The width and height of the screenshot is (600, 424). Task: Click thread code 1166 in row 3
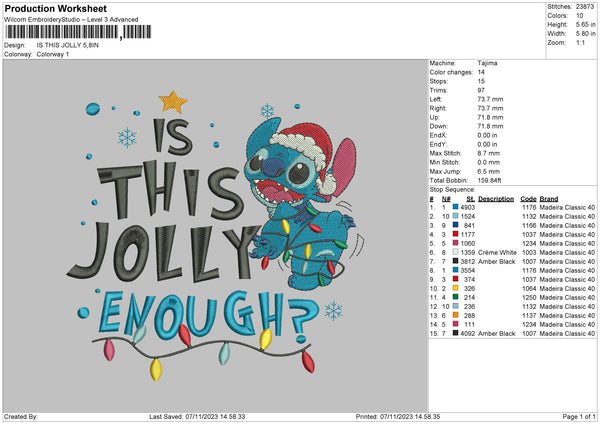pos(529,225)
